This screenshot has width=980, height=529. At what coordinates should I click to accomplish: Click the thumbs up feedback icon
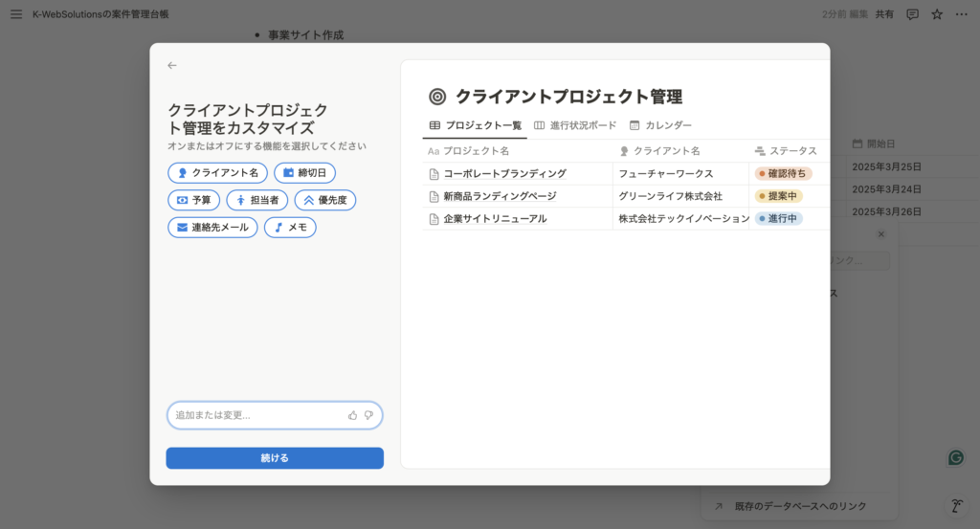[353, 415]
